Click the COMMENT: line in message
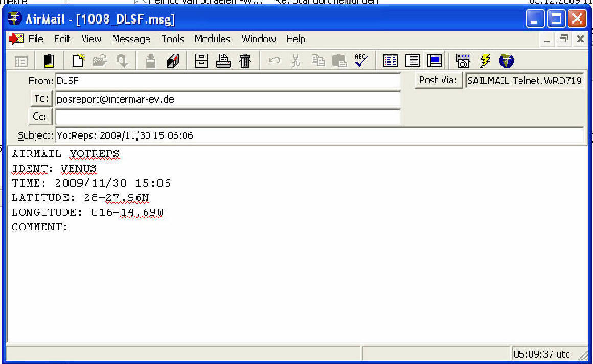This screenshot has height=364, width=593. coord(40,226)
